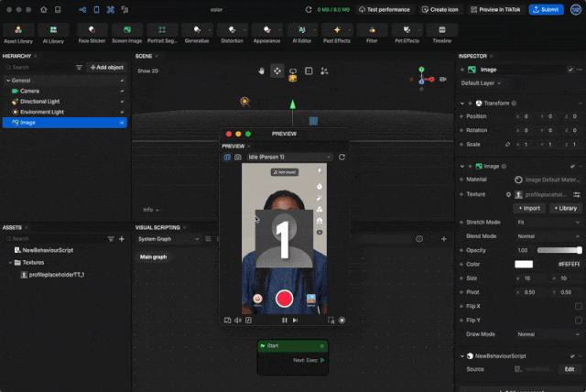Toggle visibility of Directional Light

122,102
